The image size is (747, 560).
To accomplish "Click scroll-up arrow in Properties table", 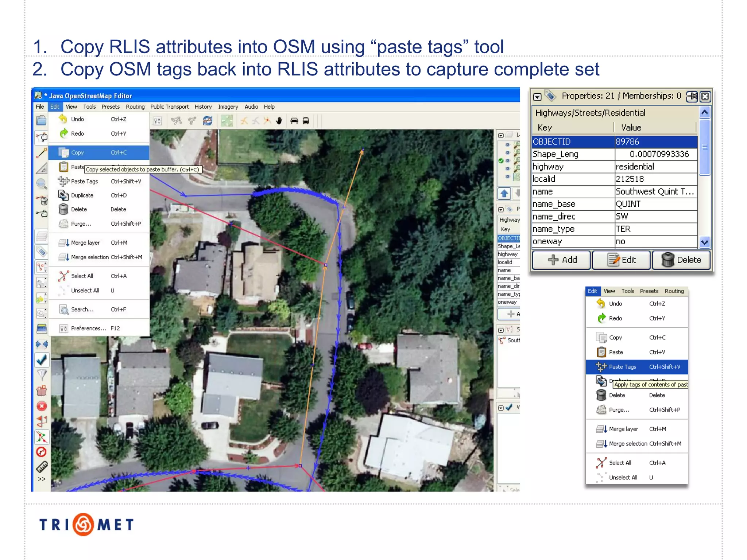I will [705, 112].
